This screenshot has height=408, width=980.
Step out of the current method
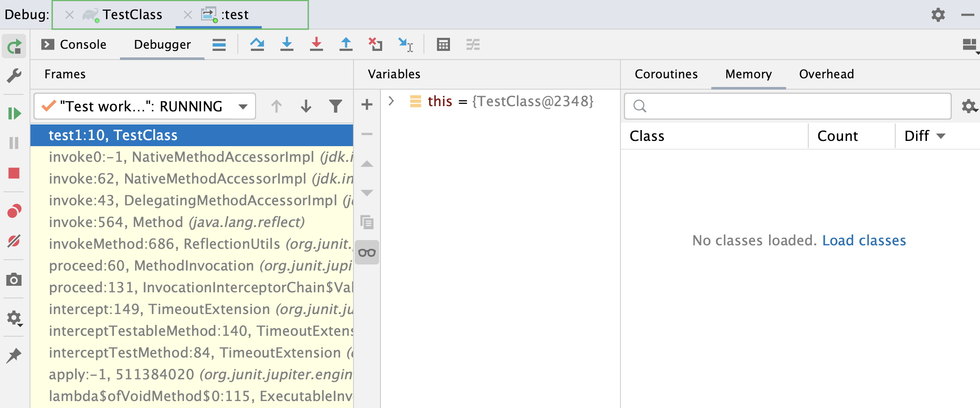point(346,44)
